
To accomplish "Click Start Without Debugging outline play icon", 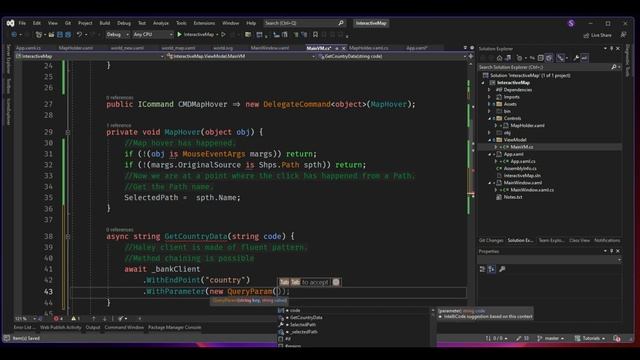I will coord(223,35).
